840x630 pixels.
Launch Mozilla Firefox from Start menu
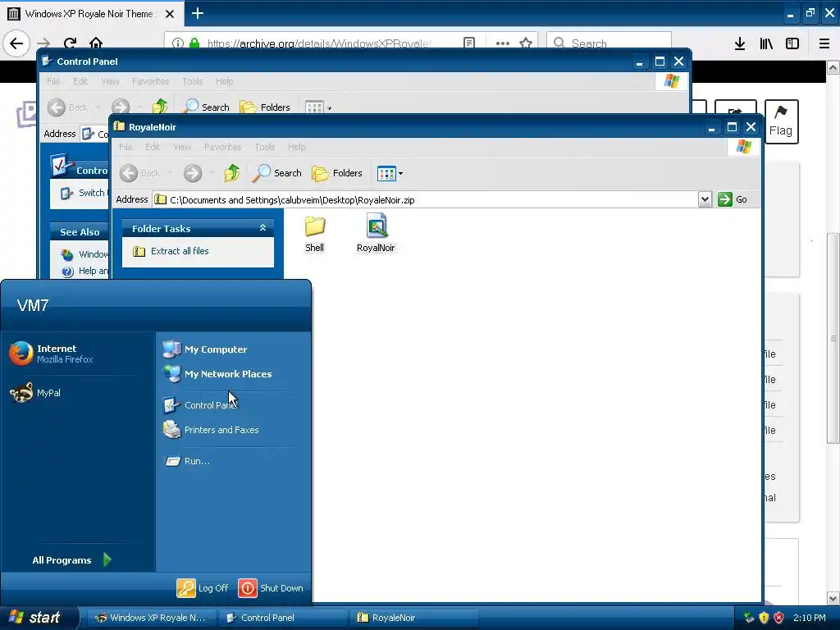[x=52, y=354]
